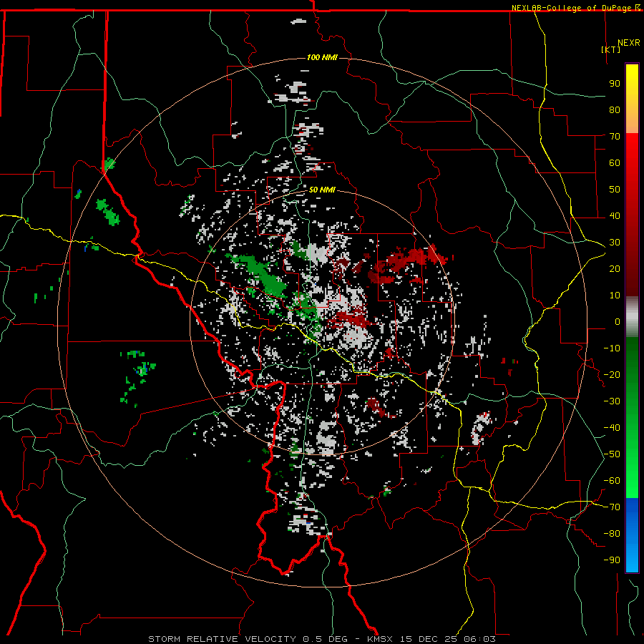Click the 70 scale value
644x644 pixels.
point(615,137)
